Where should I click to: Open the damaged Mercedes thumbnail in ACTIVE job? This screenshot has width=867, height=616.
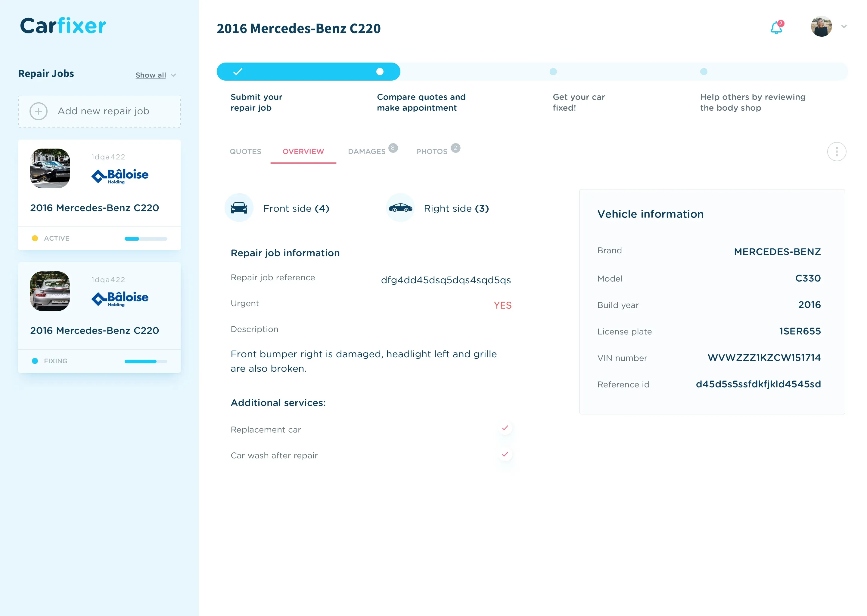click(x=50, y=168)
